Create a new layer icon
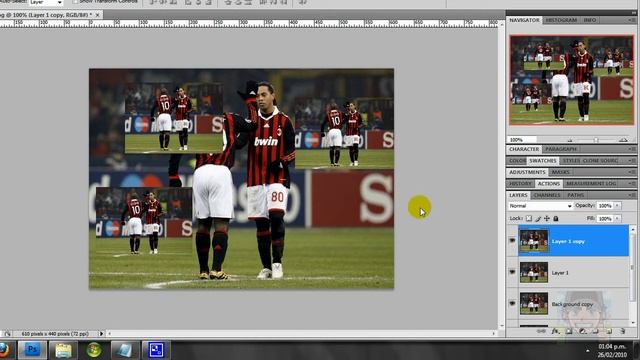This screenshot has height=360, width=640. pyautogui.click(x=609, y=331)
